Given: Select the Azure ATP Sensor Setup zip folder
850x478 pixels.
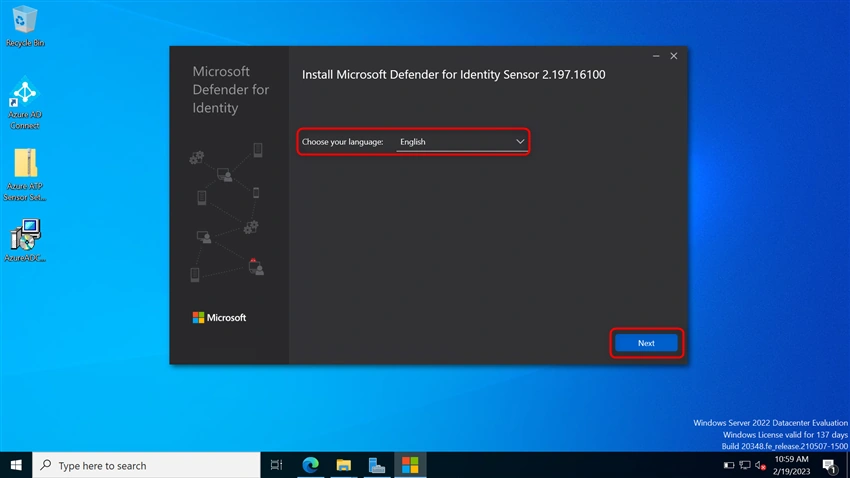Looking at the screenshot, I should click(24, 175).
